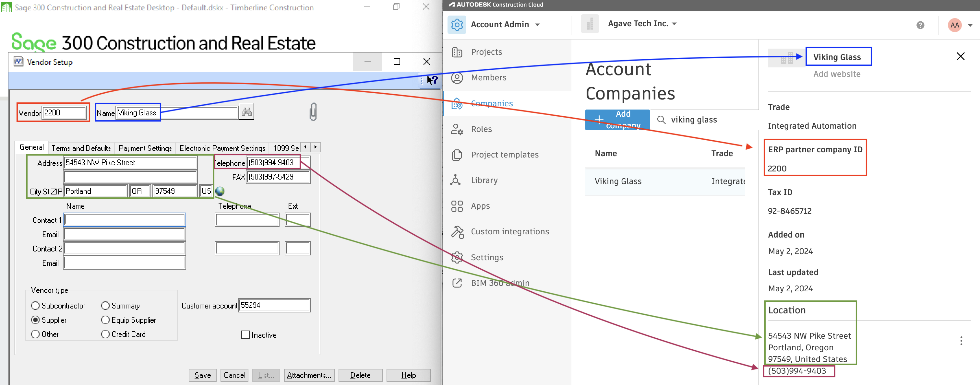Click the Cancel button in Vendor Setup
This screenshot has width=980, height=385.
[x=234, y=375]
